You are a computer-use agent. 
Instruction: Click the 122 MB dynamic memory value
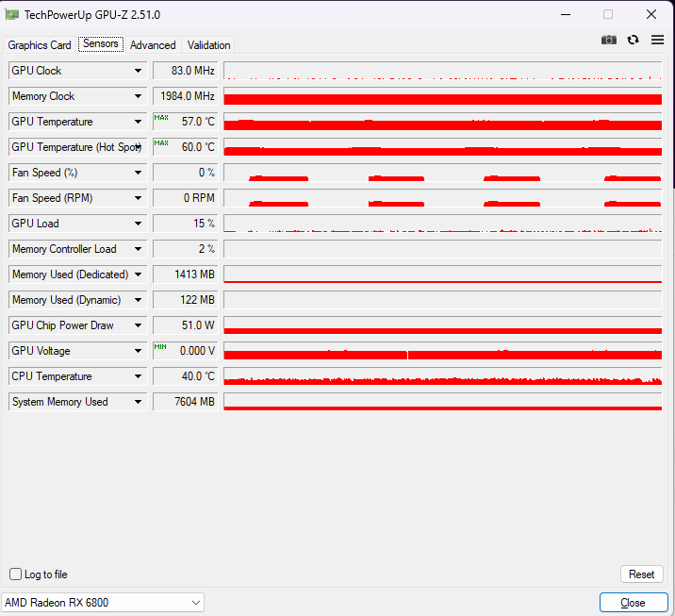pos(186,299)
